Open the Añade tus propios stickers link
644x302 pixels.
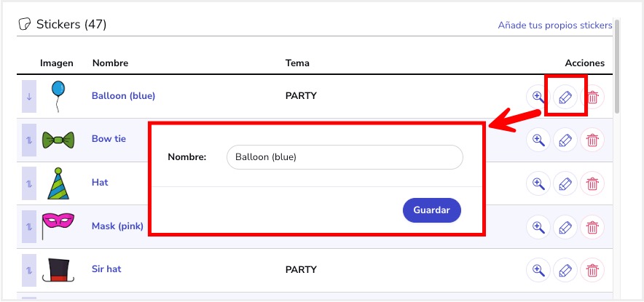coord(555,25)
